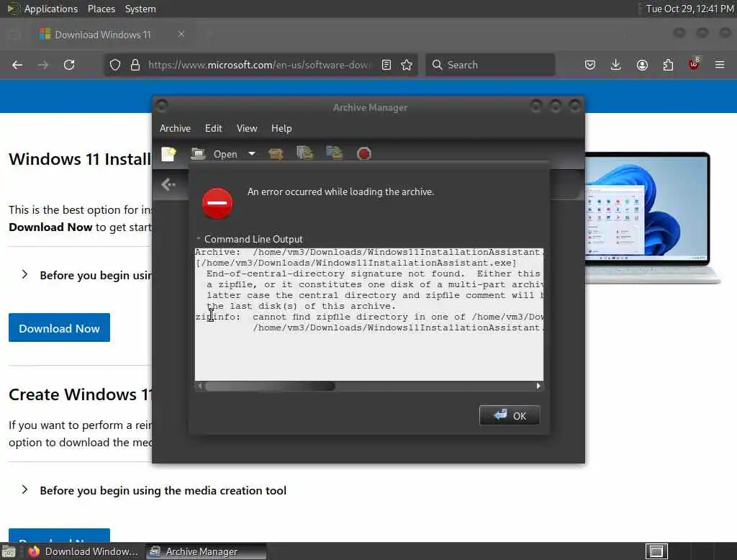Click the Firefox Search box
This screenshot has height=560, width=737.
[490, 65]
